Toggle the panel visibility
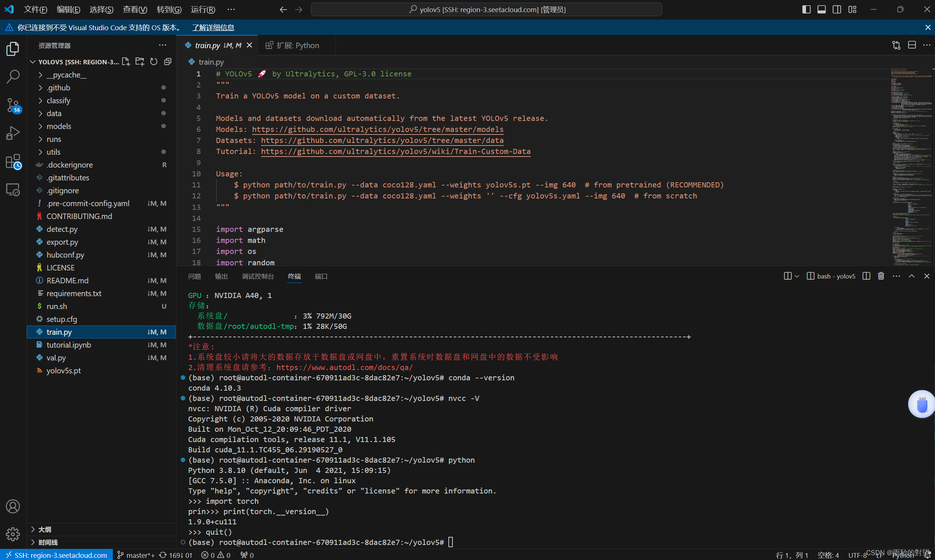 [x=821, y=9]
